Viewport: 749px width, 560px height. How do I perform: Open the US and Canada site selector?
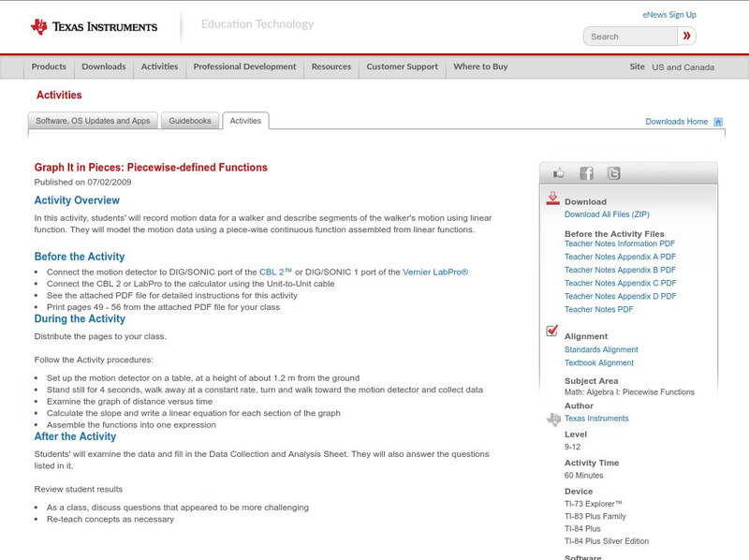[683, 67]
